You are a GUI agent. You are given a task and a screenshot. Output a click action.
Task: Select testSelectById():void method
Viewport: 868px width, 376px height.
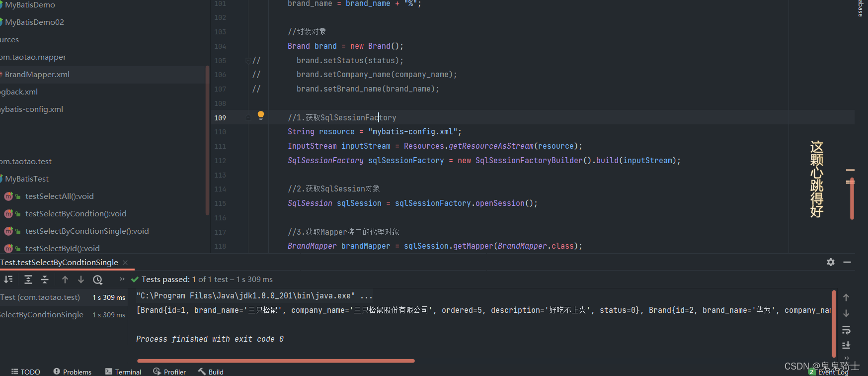point(63,249)
